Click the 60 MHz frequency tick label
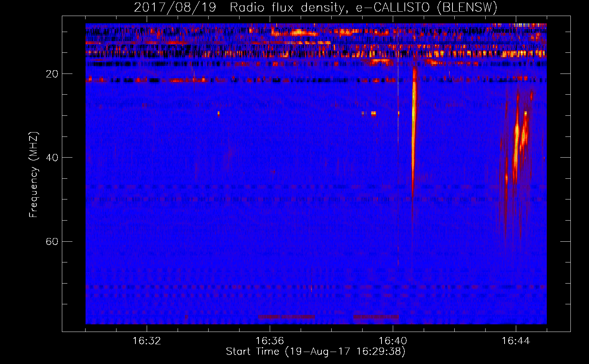Viewport: 589px width, 364px height. 52,242
